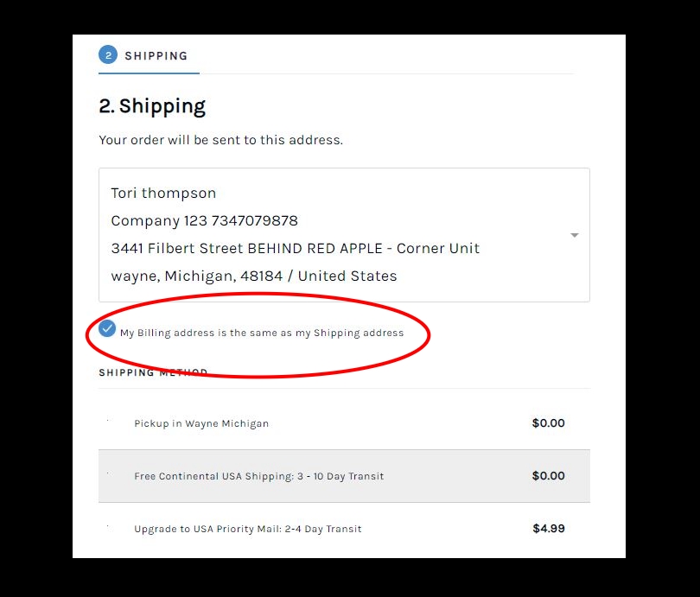Screen dimensions: 700x597
Task: Click the radio dot beside Pickup in Wayne
Action: tap(108, 422)
